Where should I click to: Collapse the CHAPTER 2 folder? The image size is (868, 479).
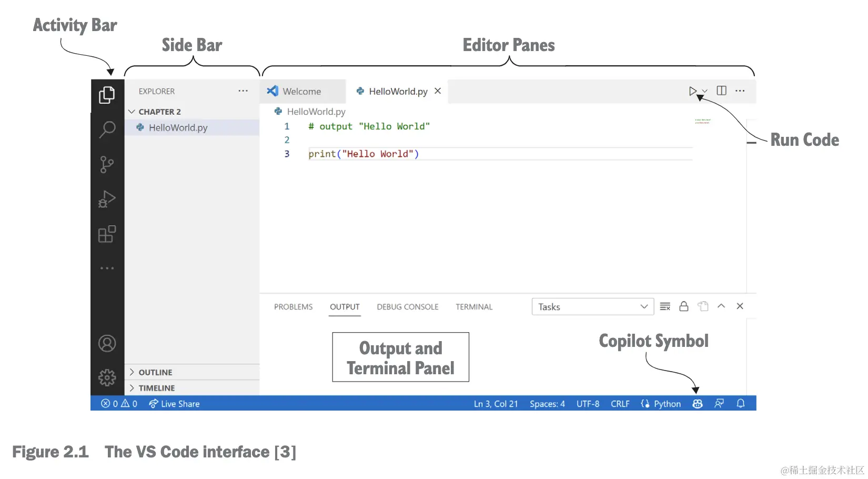pos(192,112)
